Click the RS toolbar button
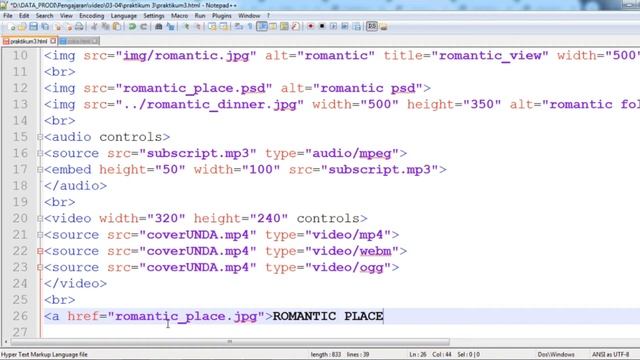 (x=371, y=27)
